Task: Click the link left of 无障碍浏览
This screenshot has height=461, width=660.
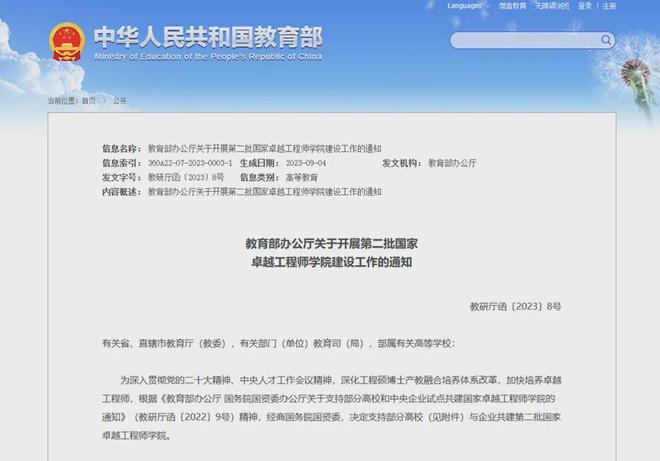Action: (512, 6)
